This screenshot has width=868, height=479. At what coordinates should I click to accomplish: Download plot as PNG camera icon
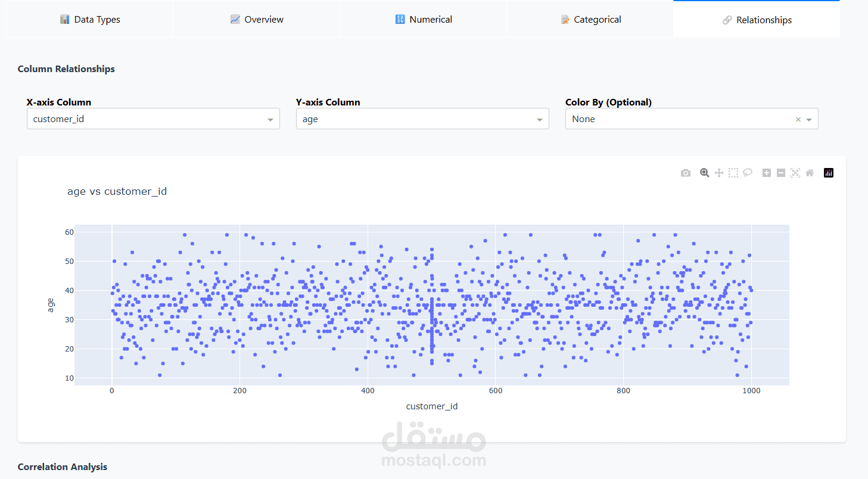(686, 173)
